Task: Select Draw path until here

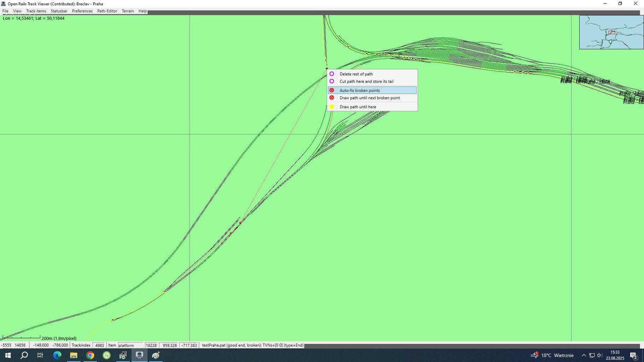Action: tap(358, 107)
